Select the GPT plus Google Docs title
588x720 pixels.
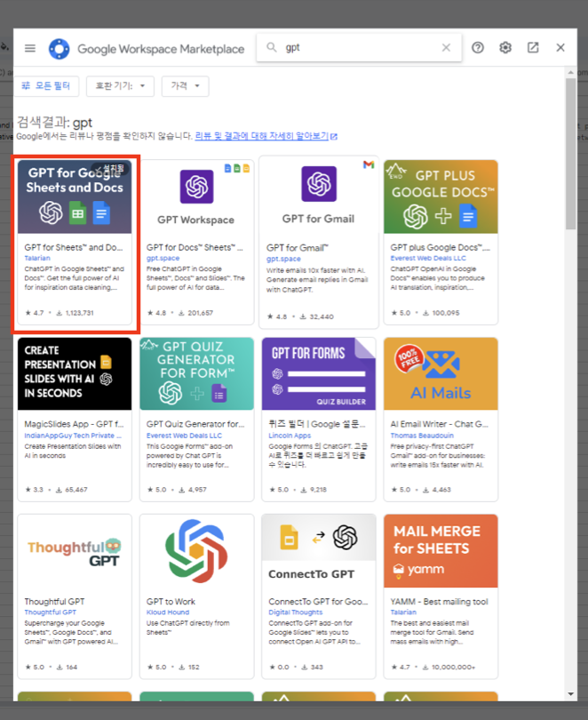point(440,247)
